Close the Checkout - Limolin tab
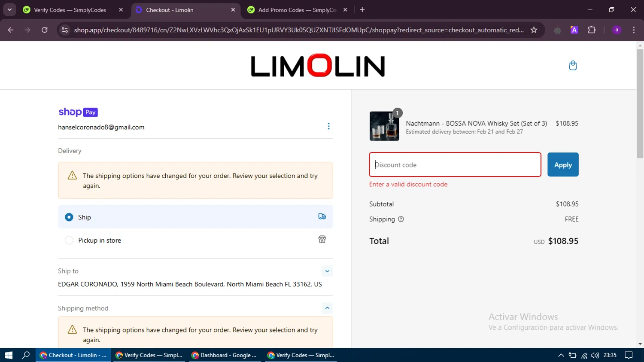644x362 pixels. (x=233, y=10)
